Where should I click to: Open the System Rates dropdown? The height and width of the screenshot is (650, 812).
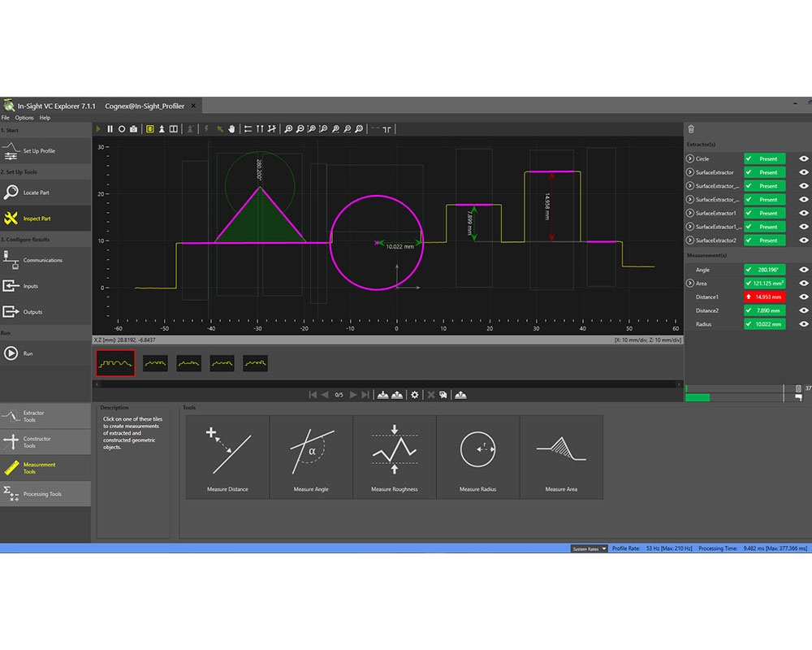[x=589, y=549]
